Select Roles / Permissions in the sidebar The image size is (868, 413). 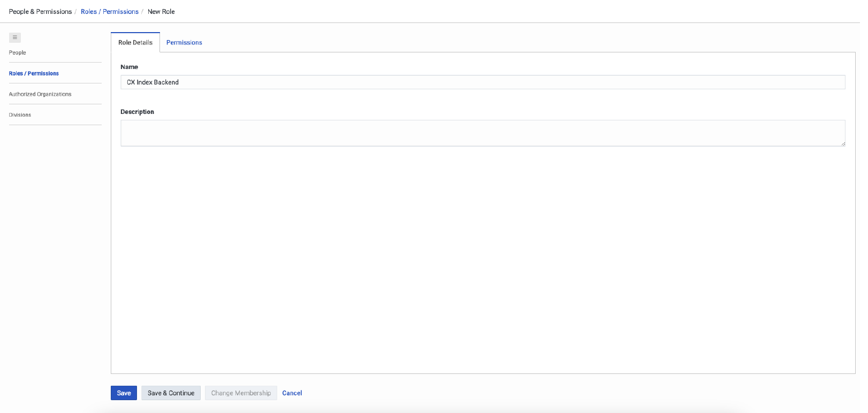coord(34,73)
